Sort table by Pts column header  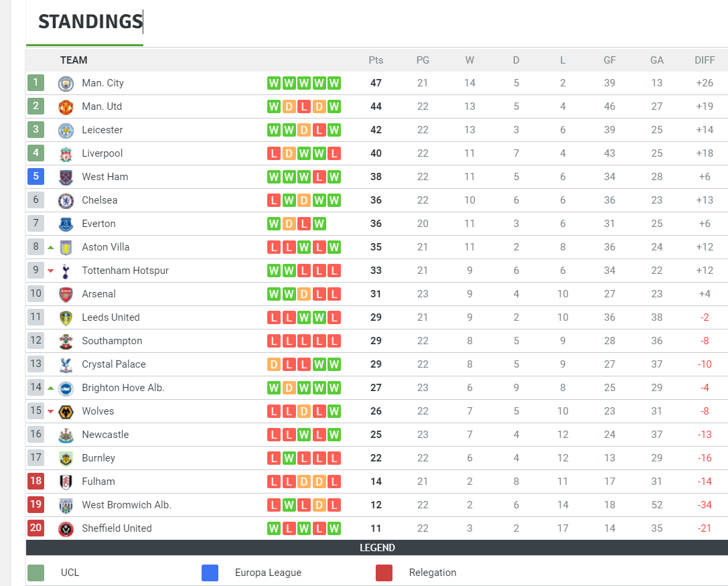376,60
